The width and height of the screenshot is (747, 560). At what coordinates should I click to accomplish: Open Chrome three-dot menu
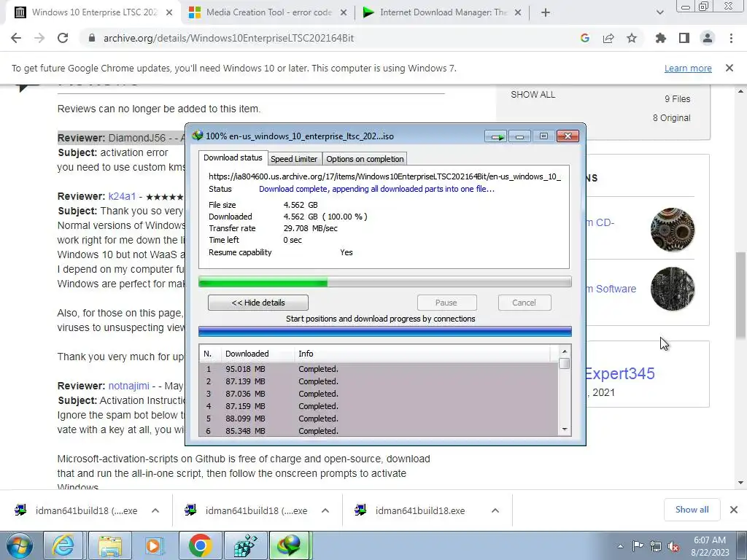[x=731, y=38]
